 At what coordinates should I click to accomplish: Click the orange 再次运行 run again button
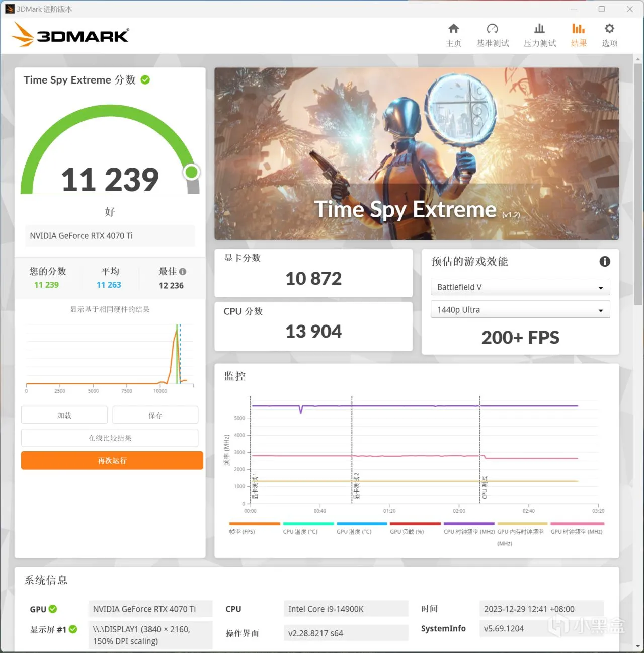(112, 460)
